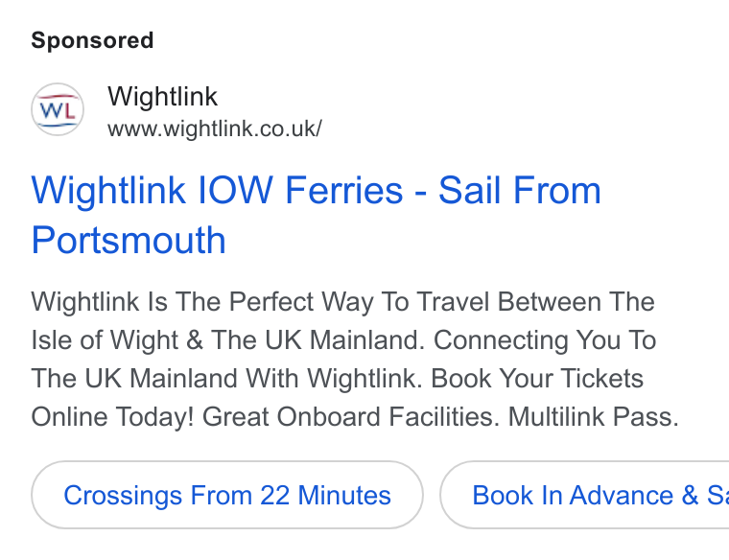The height and width of the screenshot is (560, 729).
Task: Click the Wightlink WL logo icon
Action: coord(58,109)
